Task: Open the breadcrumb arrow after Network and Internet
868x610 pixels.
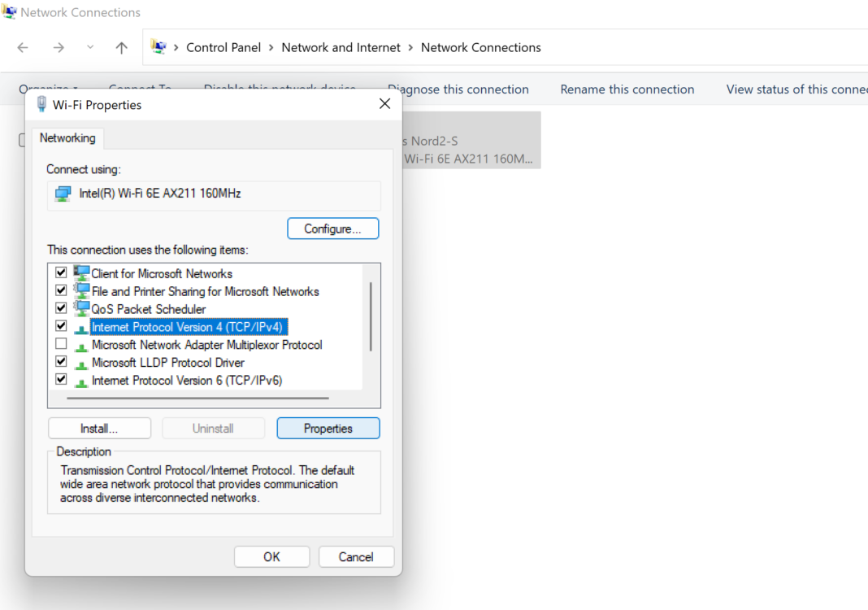Action: pos(409,47)
